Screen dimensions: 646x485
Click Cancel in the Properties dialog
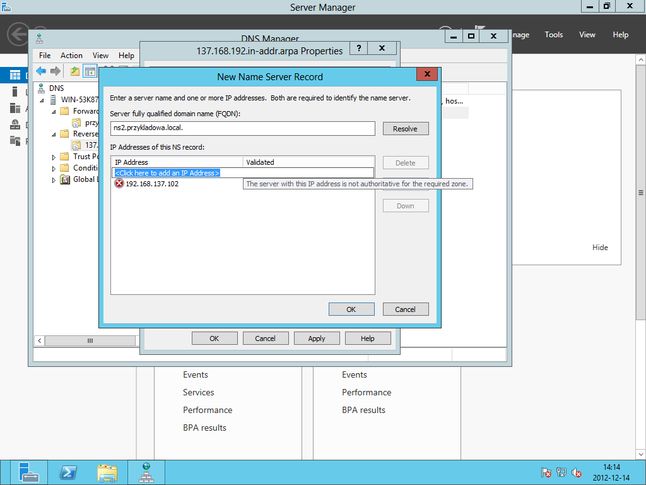tap(265, 338)
